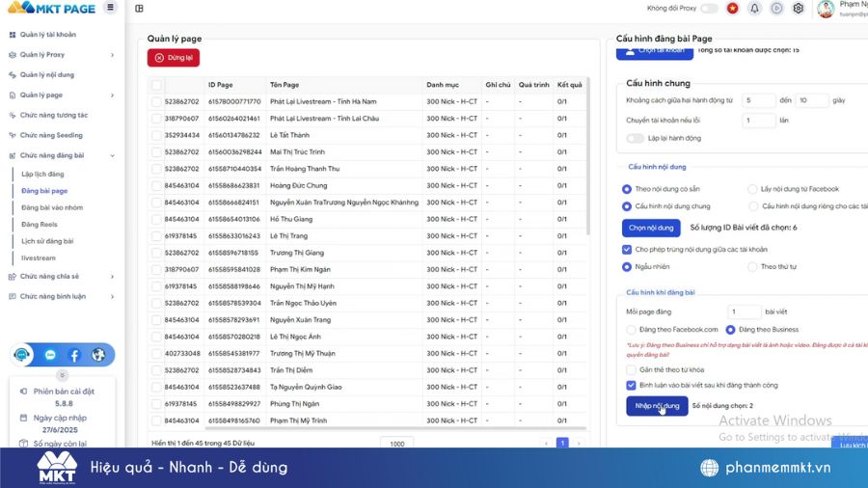Select Đăng theo Business radio

731,330
